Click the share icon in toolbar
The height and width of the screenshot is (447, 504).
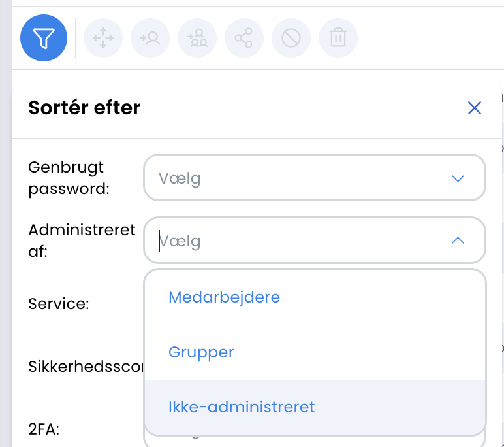click(244, 38)
